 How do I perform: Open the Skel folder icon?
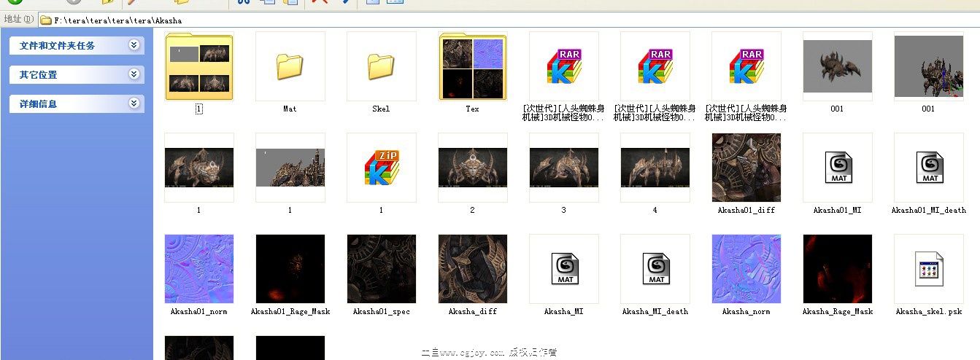tap(381, 66)
